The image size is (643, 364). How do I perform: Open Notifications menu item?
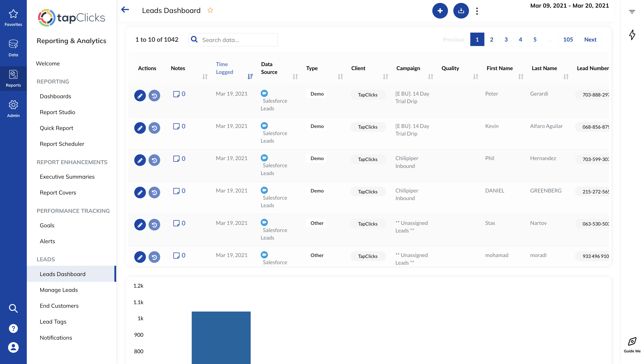pyautogui.click(x=56, y=337)
